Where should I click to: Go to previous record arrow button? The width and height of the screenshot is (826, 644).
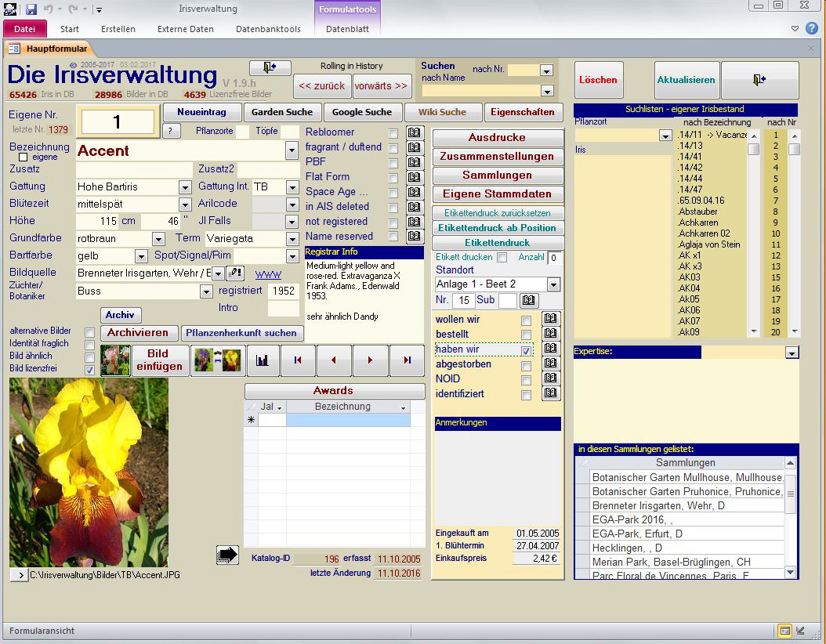[x=333, y=360]
